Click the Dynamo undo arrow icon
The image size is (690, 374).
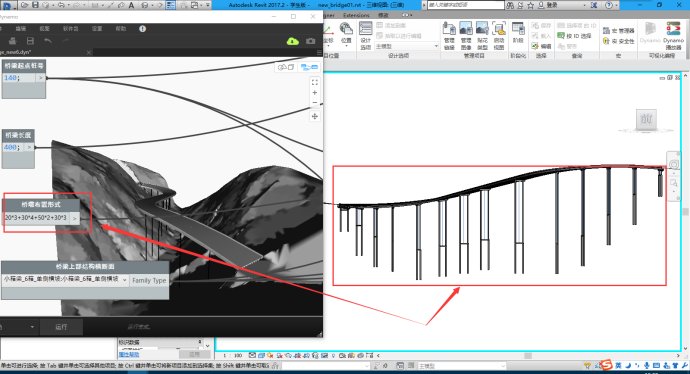pyautogui.click(x=48, y=41)
